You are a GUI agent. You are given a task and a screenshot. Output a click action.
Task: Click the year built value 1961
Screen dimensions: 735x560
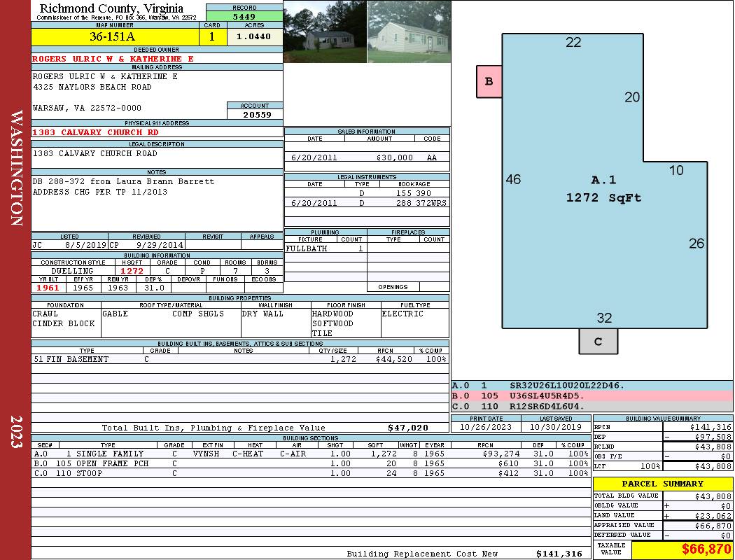(x=49, y=288)
